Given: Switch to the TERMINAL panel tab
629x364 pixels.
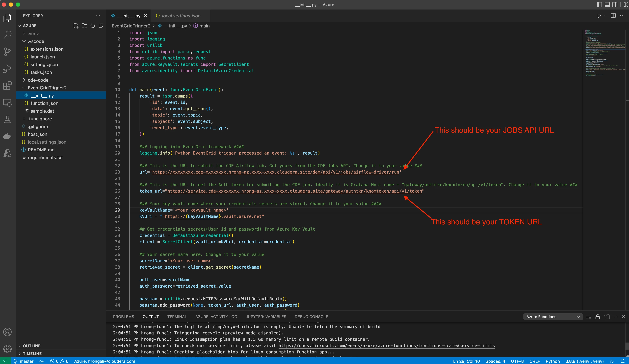Looking at the screenshot, I should pos(177,317).
